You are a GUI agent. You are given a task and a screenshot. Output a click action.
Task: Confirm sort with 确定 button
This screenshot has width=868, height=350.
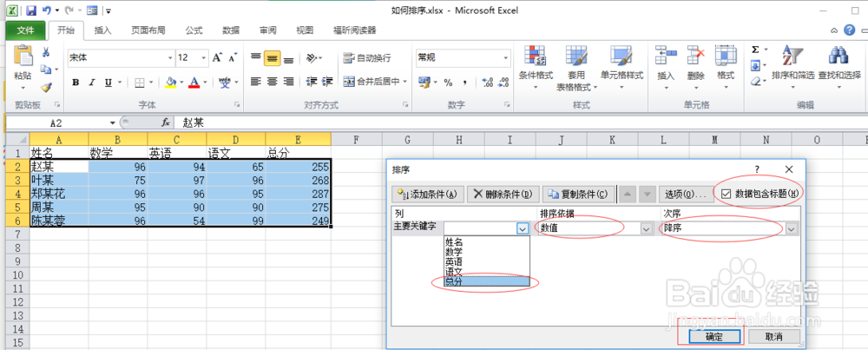pyautogui.click(x=714, y=336)
